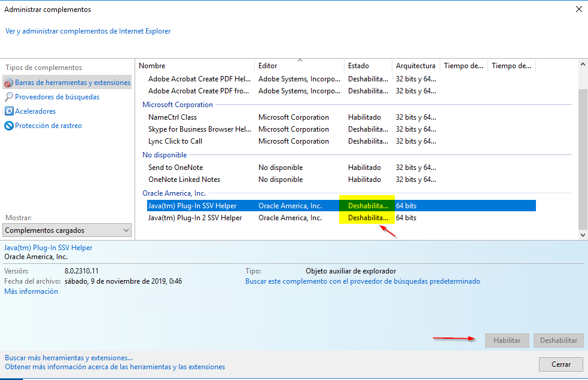Click the Cerrar button
Viewport: 588px width, 380px height.
(x=560, y=364)
